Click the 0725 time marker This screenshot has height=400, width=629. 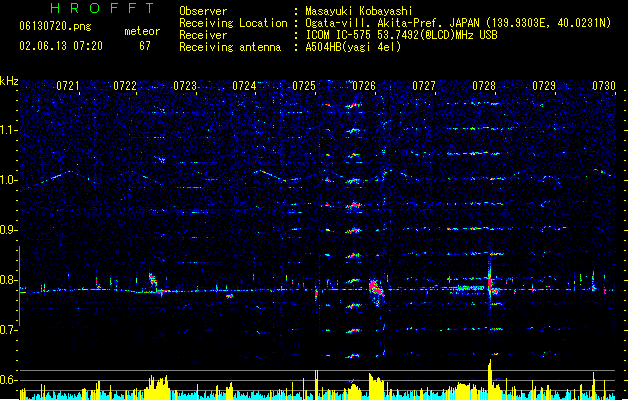(304, 86)
